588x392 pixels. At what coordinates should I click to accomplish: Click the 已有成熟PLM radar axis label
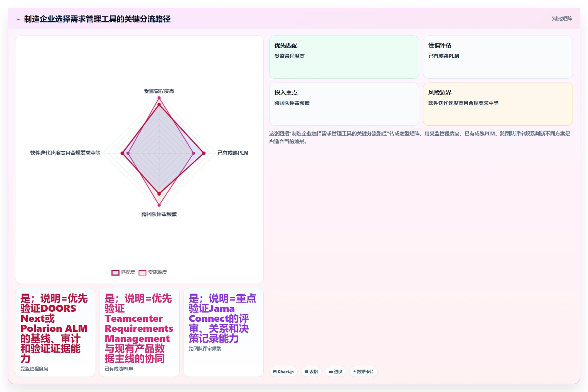(233, 153)
